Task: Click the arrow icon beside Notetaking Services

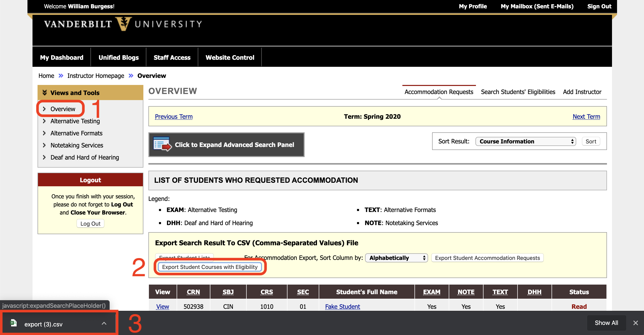Action: pos(44,145)
